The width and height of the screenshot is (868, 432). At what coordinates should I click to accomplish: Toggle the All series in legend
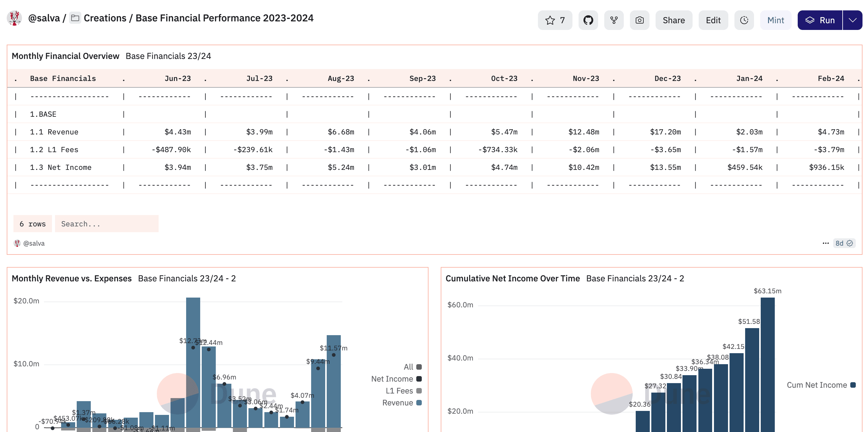coord(412,367)
